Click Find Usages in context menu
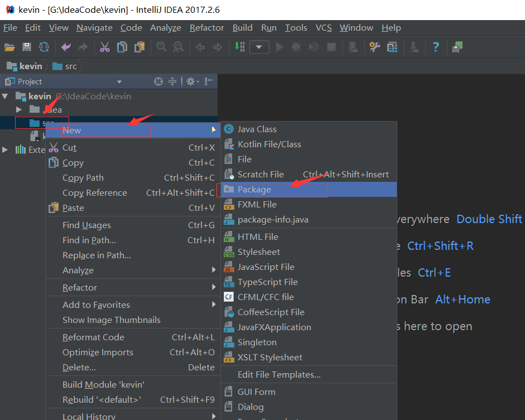Image resolution: width=525 pixels, height=420 pixels. [133, 225]
